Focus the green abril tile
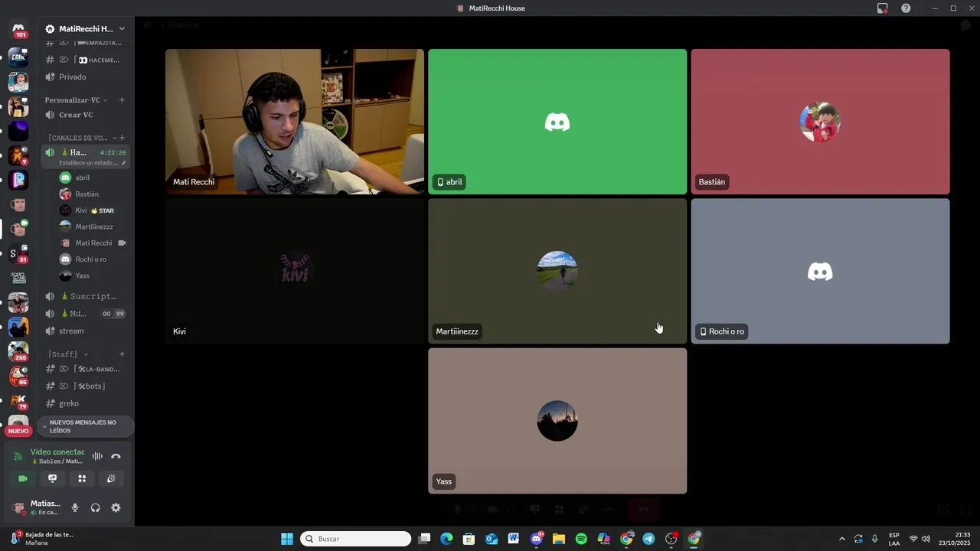This screenshot has height=551, width=980. [557, 122]
